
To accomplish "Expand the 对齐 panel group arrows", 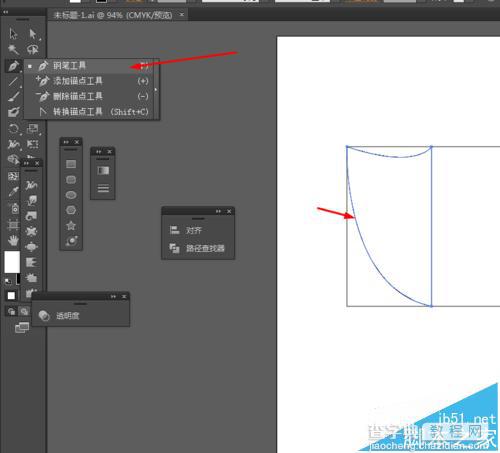I will pos(218,211).
